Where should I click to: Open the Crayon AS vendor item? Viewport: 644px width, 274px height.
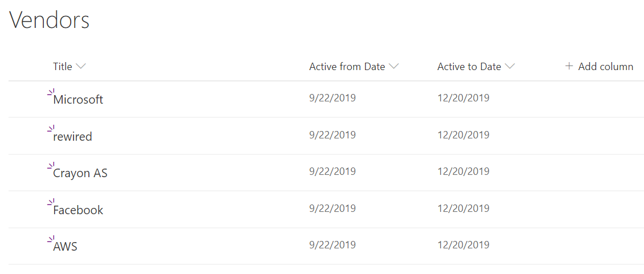click(80, 173)
